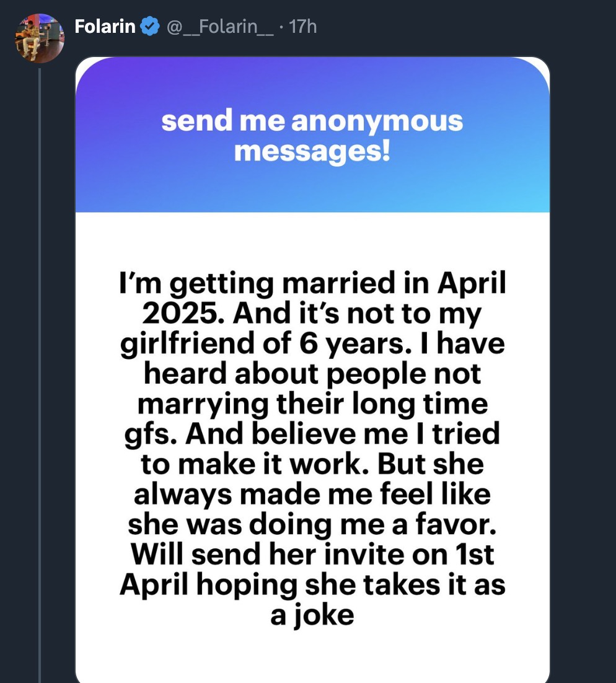The width and height of the screenshot is (616, 683).
Task: Click the line 'April hoping she takes it as'
Action: (312, 584)
